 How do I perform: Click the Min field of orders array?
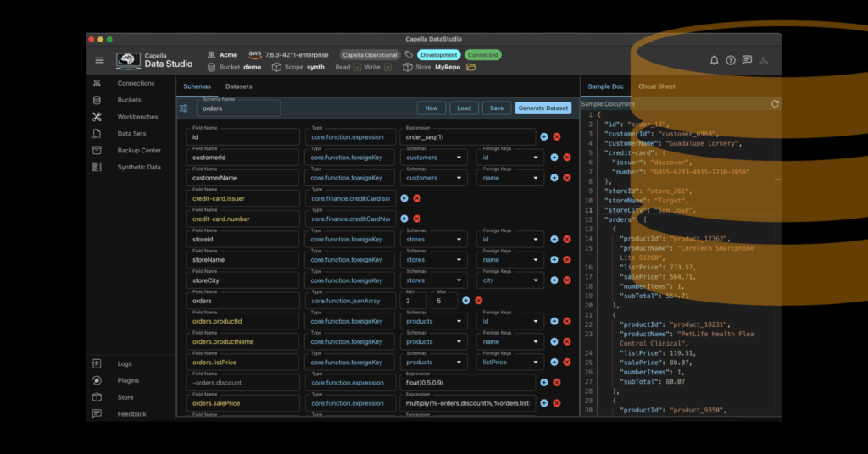414,301
